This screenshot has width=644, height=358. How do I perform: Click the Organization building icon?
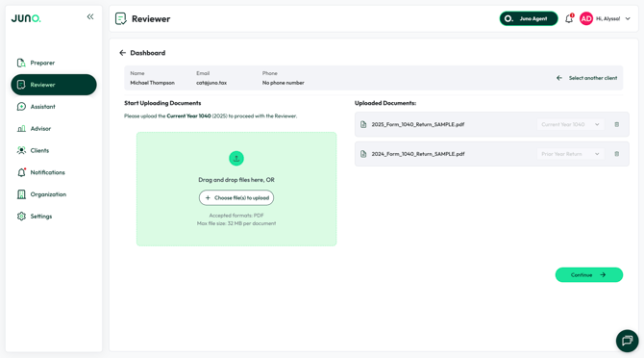(21, 194)
